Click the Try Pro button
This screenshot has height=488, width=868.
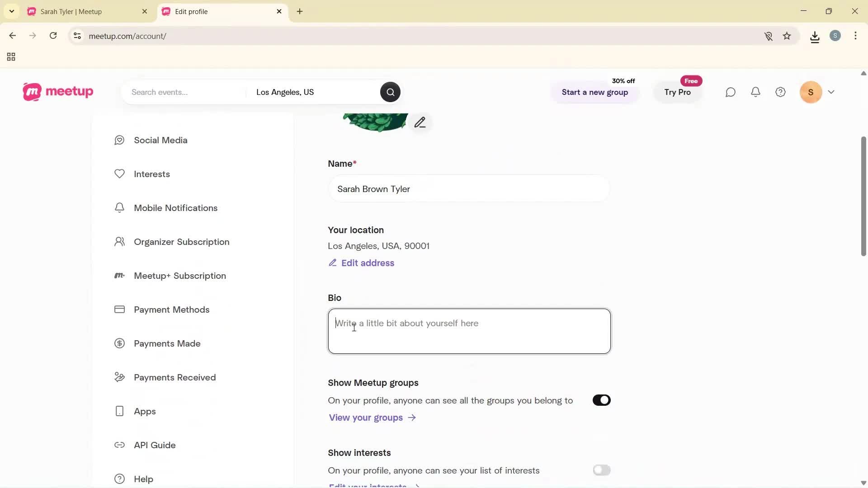tap(678, 92)
